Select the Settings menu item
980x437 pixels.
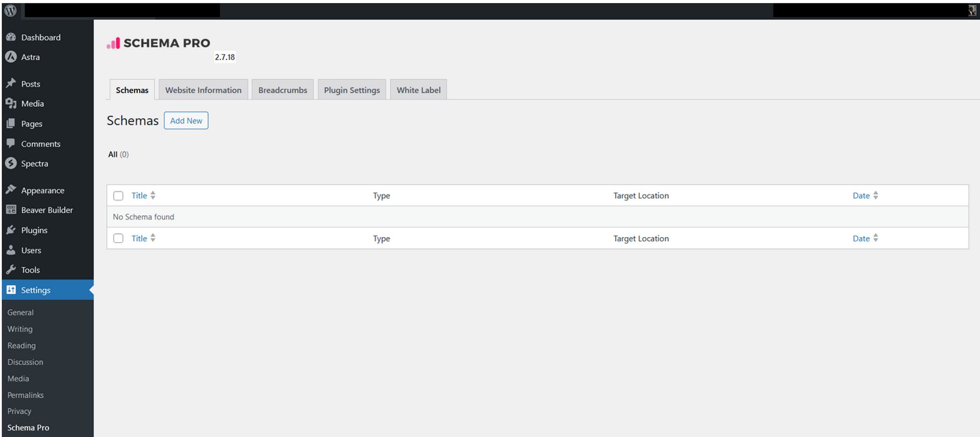tap(48, 290)
